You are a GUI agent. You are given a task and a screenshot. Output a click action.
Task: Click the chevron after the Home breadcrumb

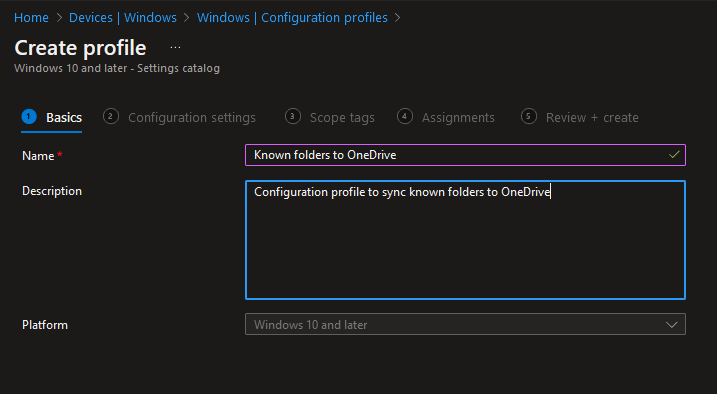[59, 18]
